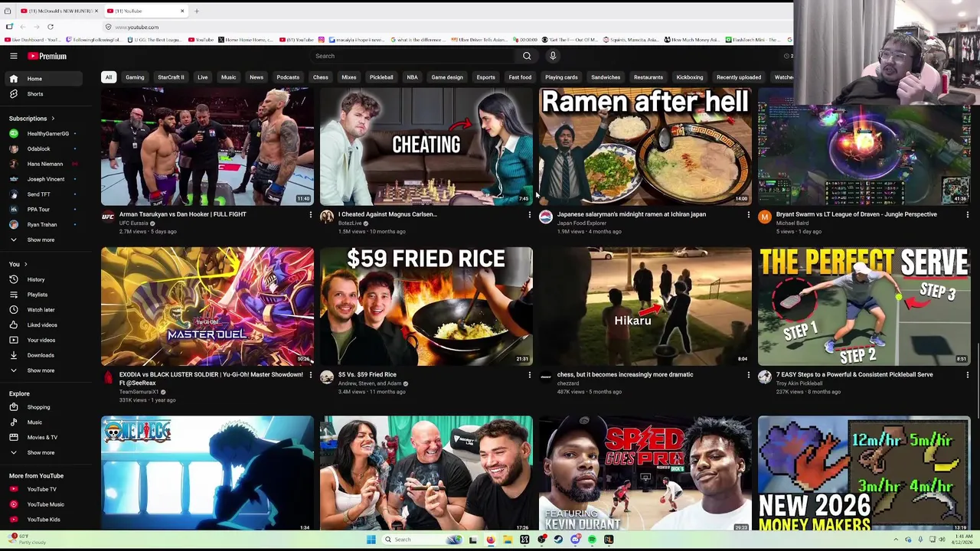Screen dimensions: 980x551
Task: Click the search magnifier button
Action: [527, 56]
